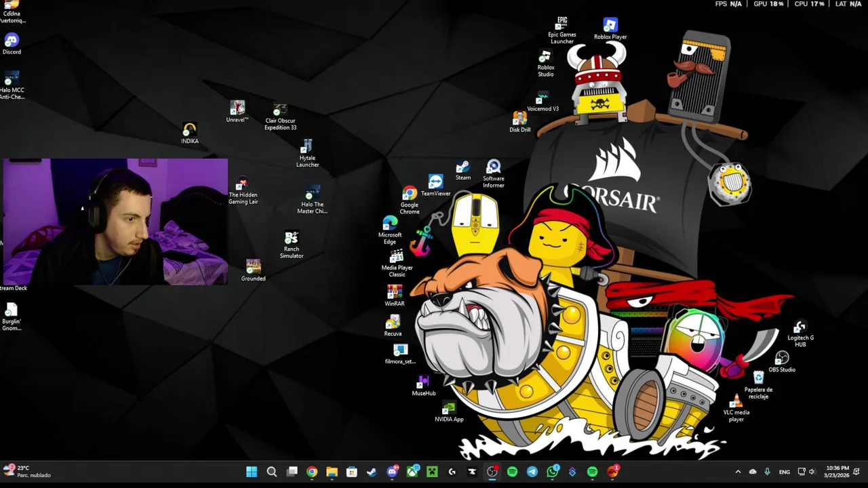868x488 pixels.
Task: Open Xbox app from taskbar
Action: tap(412, 472)
